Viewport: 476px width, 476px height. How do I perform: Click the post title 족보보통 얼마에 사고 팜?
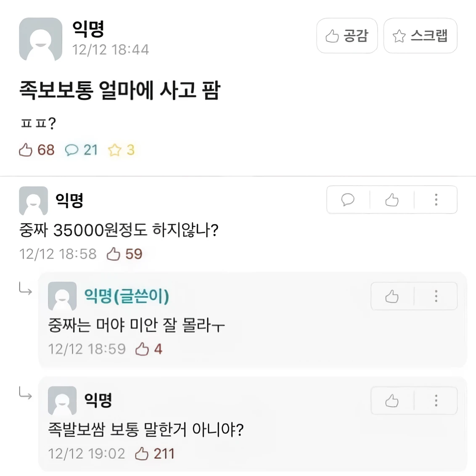[x=120, y=90]
